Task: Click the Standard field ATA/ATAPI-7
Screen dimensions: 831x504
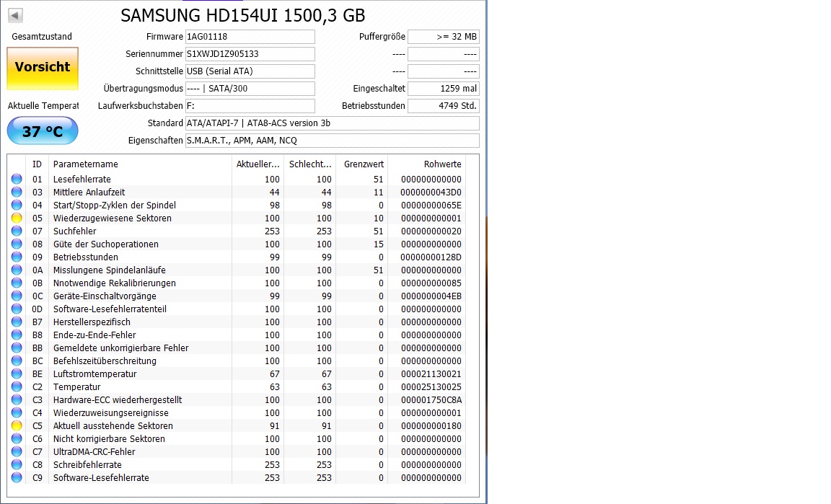Action: point(333,123)
